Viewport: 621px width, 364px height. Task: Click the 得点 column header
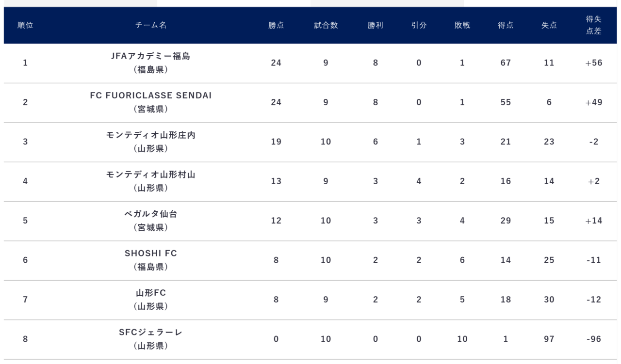point(506,26)
